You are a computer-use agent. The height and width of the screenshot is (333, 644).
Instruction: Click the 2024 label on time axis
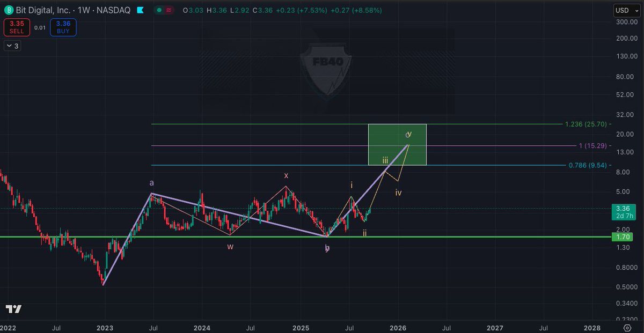[x=202, y=327]
